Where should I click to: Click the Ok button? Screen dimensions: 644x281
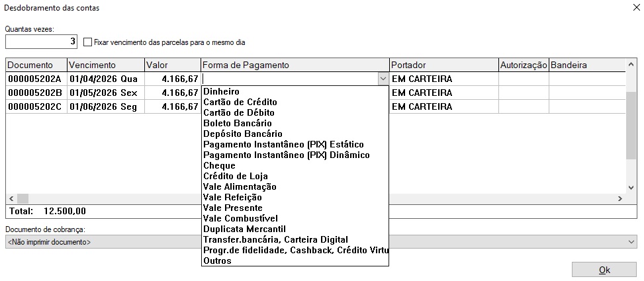[x=604, y=270]
